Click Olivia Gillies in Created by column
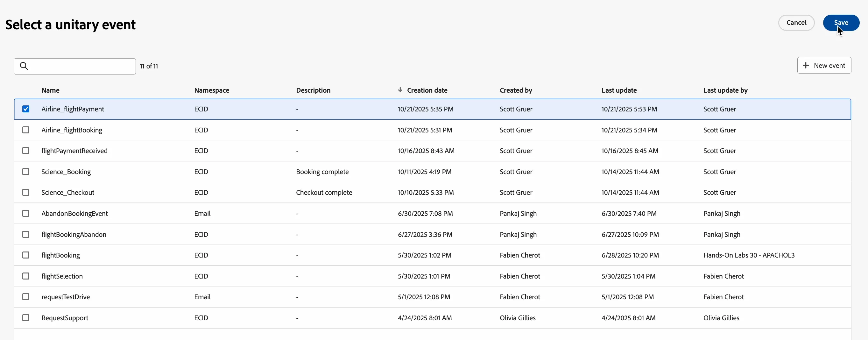The height and width of the screenshot is (340, 868). click(x=518, y=318)
